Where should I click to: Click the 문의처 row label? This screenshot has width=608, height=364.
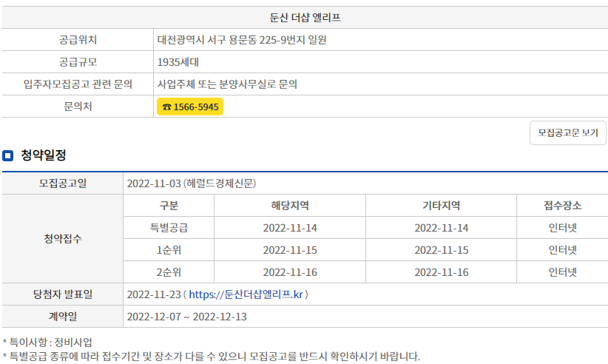tap(78, 107)
